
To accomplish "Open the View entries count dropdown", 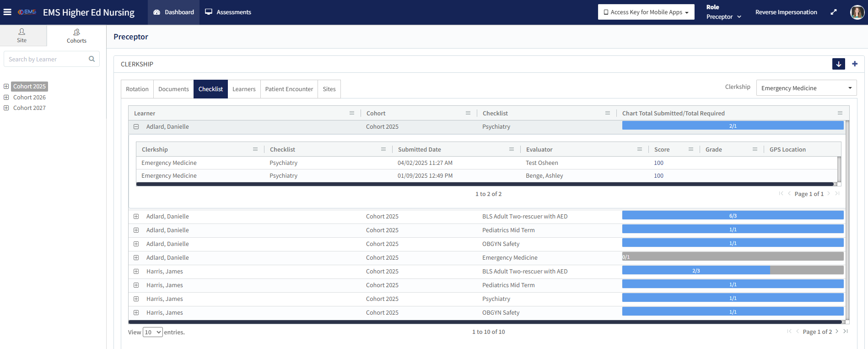I will pos(152,332).
